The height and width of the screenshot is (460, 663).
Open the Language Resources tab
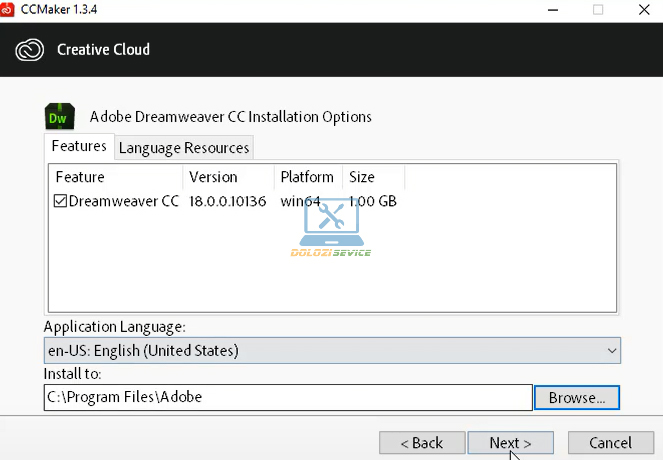pos(183,148)
